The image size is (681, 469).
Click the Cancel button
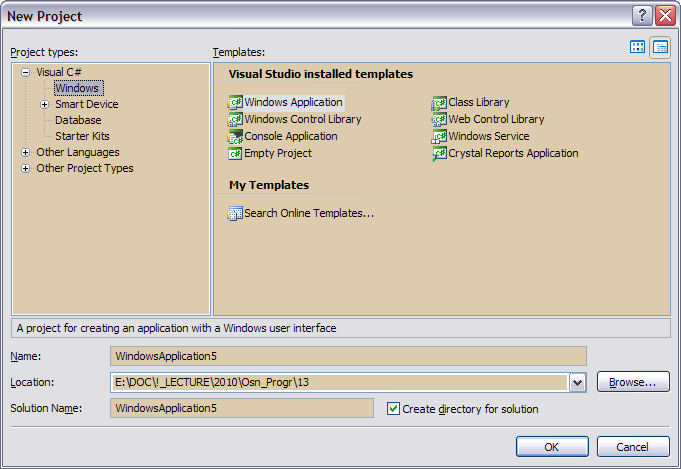pyautogui.click(x=633, y=447)
